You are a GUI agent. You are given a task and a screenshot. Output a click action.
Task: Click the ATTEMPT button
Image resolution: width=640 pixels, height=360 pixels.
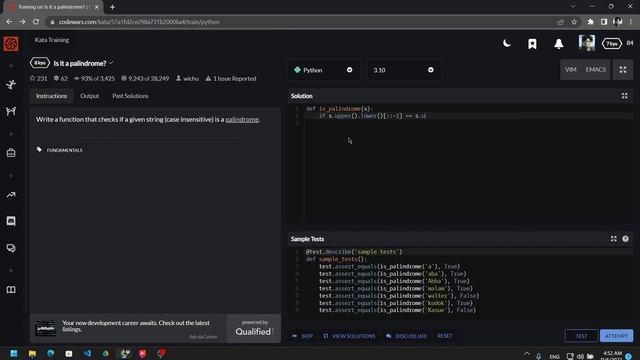[616, 336]
